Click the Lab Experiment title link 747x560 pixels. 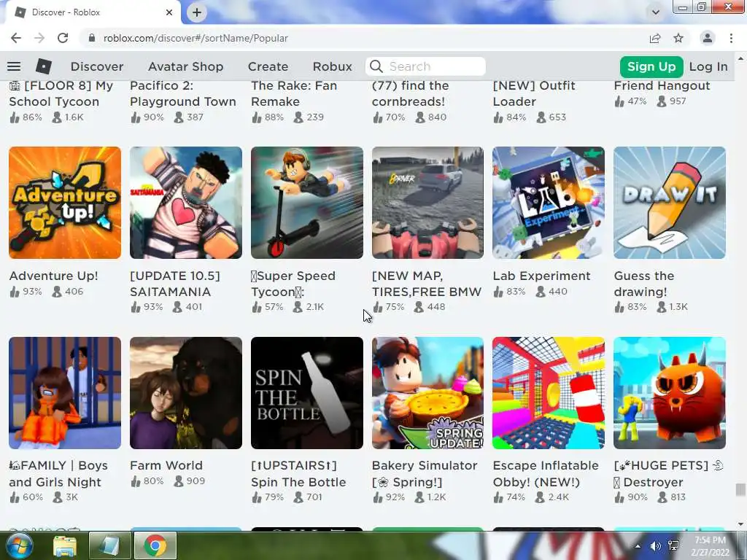point(542,276)
